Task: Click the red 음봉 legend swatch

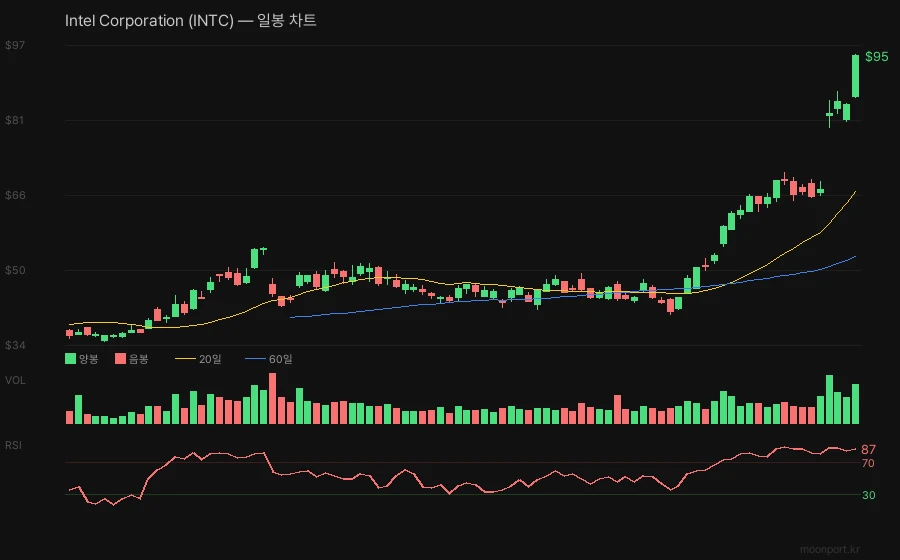Action: pyautogui.click(x=120, y=359)
